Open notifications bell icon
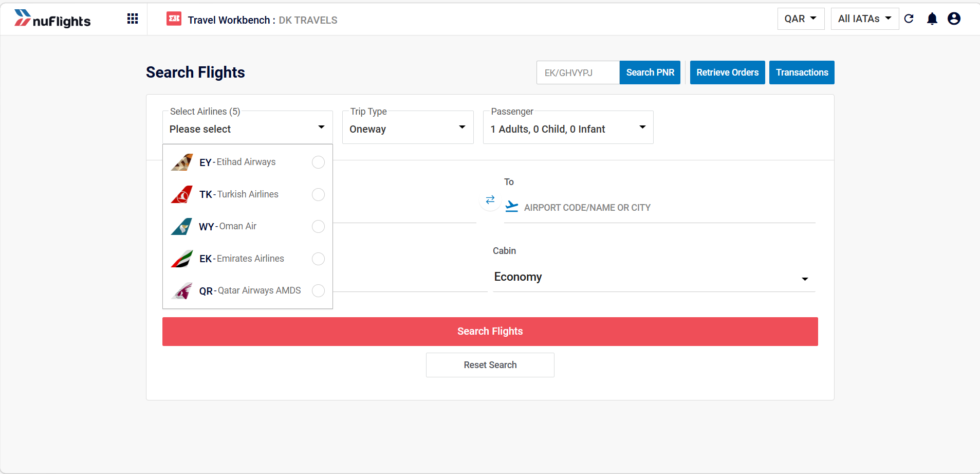 tap(932, 19)
